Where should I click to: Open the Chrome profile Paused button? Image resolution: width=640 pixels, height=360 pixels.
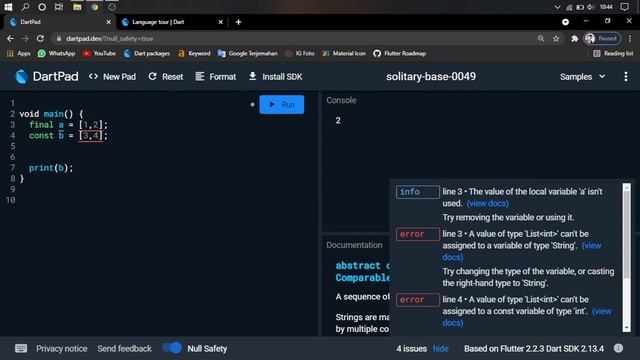[x=602, y=38]
